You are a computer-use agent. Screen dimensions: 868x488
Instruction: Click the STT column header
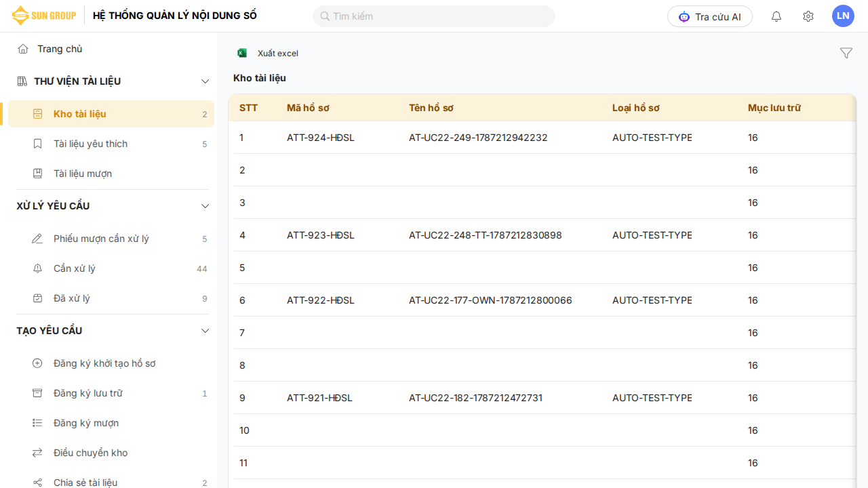(x=249, y=108)
